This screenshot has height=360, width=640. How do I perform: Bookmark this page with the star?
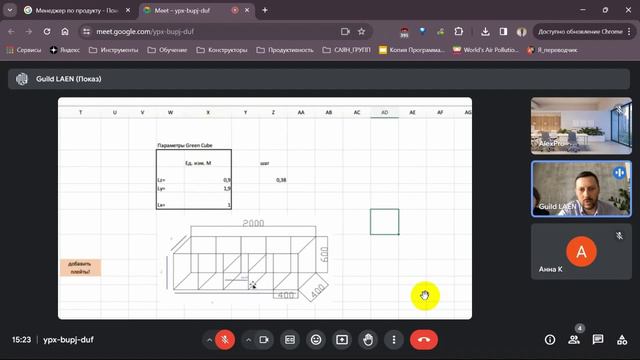(362, 31)
